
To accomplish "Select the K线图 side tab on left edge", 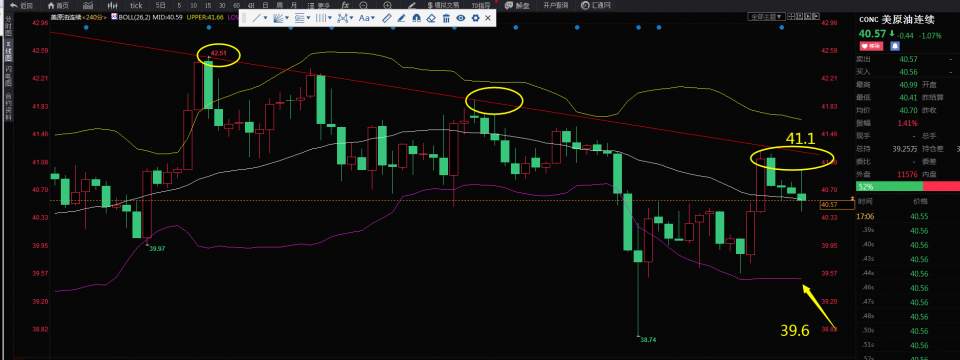I will (x=9, y=50).
